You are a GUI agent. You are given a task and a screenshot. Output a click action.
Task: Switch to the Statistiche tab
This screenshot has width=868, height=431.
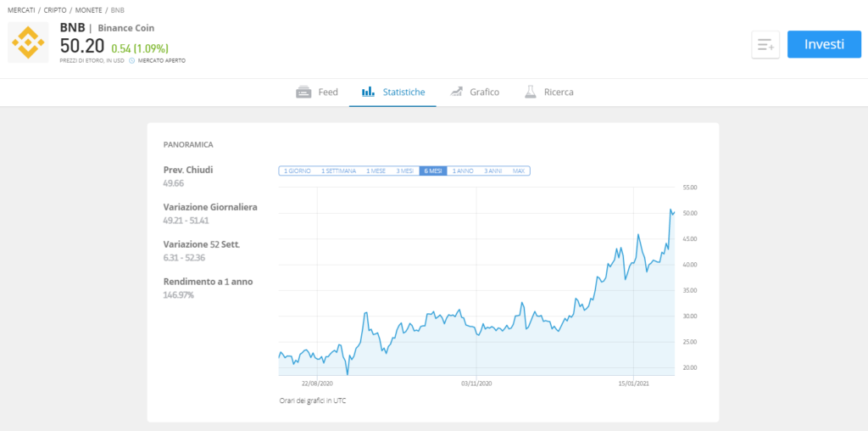click(x=393, y=92)
